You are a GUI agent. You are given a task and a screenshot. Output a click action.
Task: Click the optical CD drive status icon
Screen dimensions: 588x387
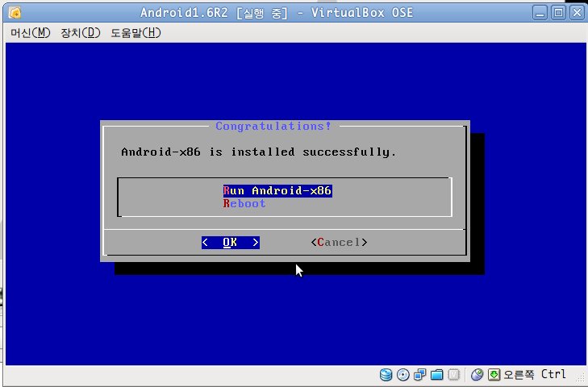tap(403, 374)
